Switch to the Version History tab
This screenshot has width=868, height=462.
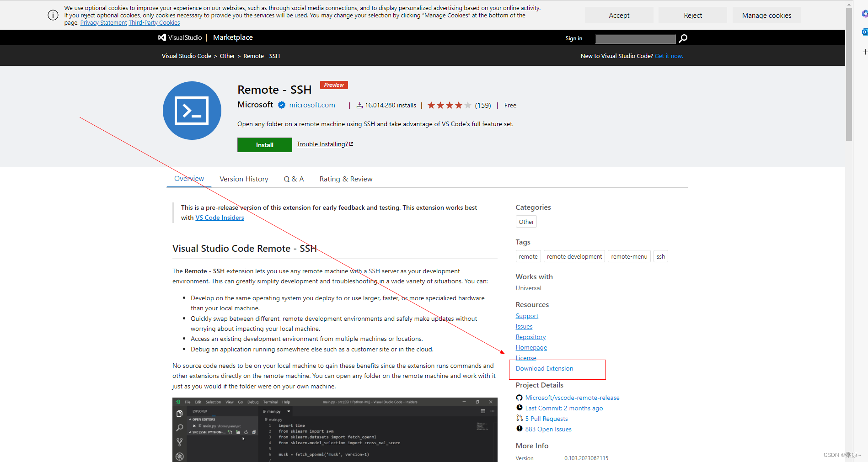[x=244, y=179]
